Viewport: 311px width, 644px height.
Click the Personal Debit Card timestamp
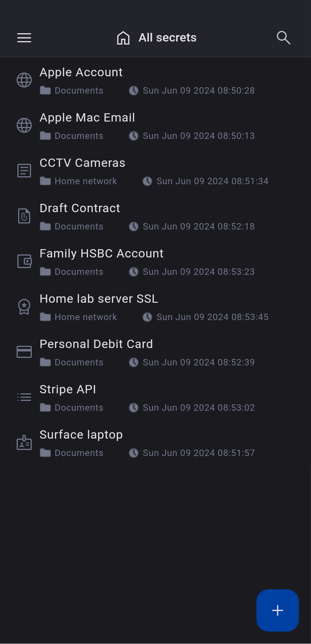(198, 362)
